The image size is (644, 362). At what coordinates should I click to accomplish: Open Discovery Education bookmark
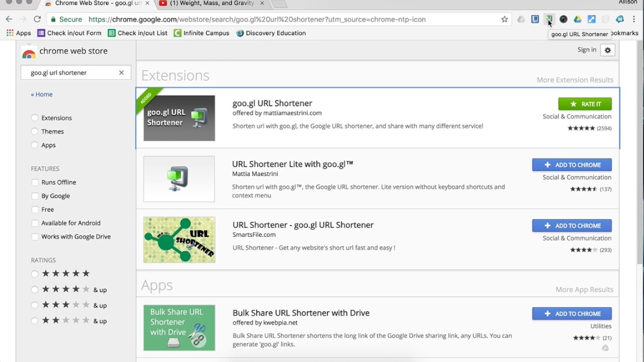point(271,33)
